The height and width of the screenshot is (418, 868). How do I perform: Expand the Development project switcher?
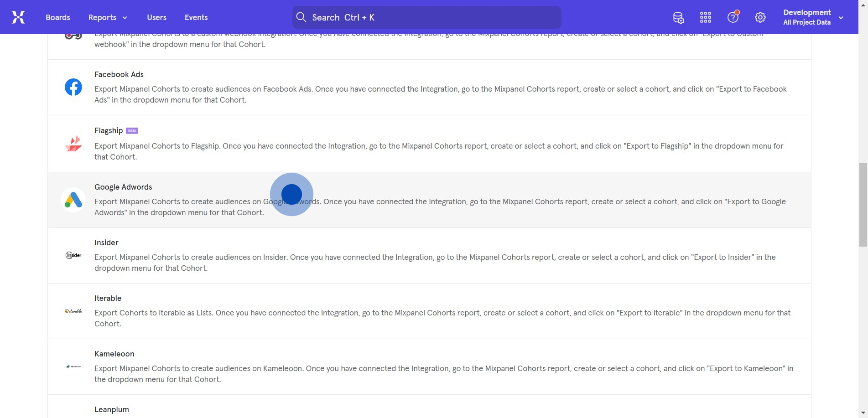(x=813, y=17)
